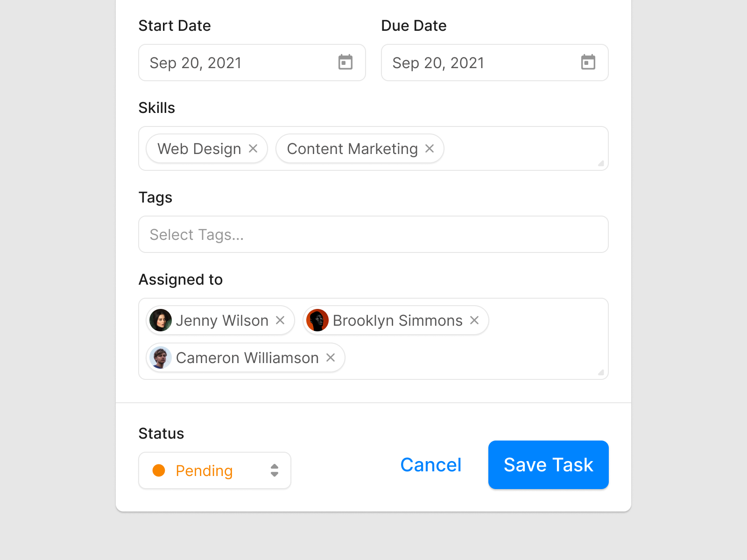Open the Start Date calendar picker icon

(345, 62)
